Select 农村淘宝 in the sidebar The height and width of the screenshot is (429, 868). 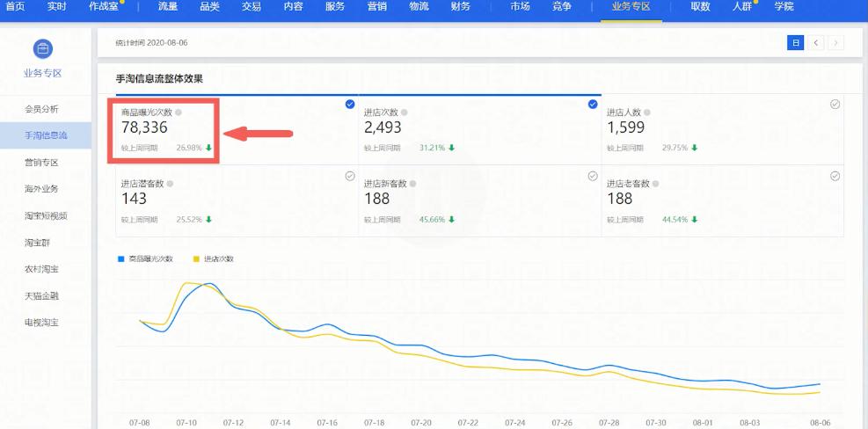pos(41,270)
